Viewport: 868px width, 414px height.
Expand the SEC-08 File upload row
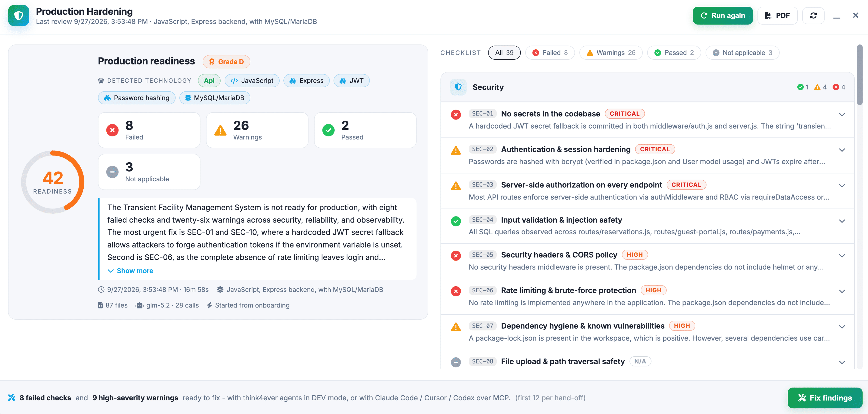click(842, 363)
